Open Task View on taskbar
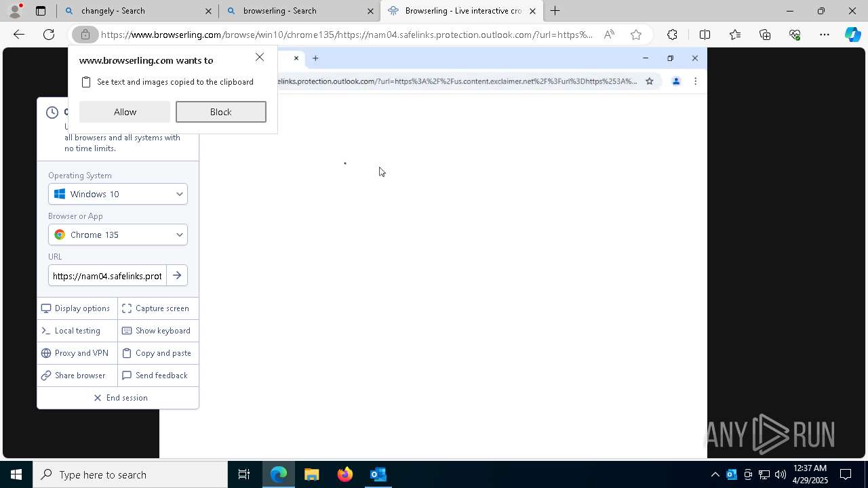Screen dimensions: 868x488 (244, 474)
